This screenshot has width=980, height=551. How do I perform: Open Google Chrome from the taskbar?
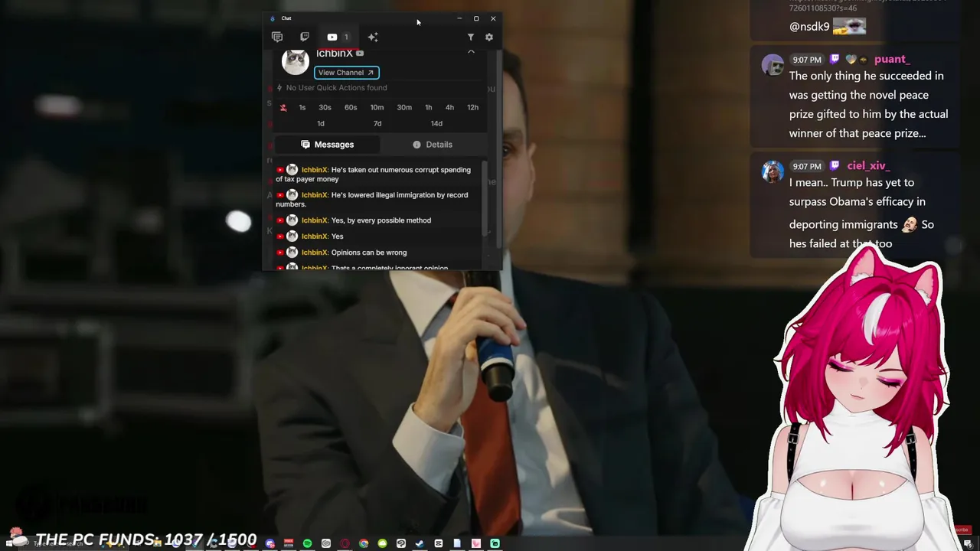point(364,543)
